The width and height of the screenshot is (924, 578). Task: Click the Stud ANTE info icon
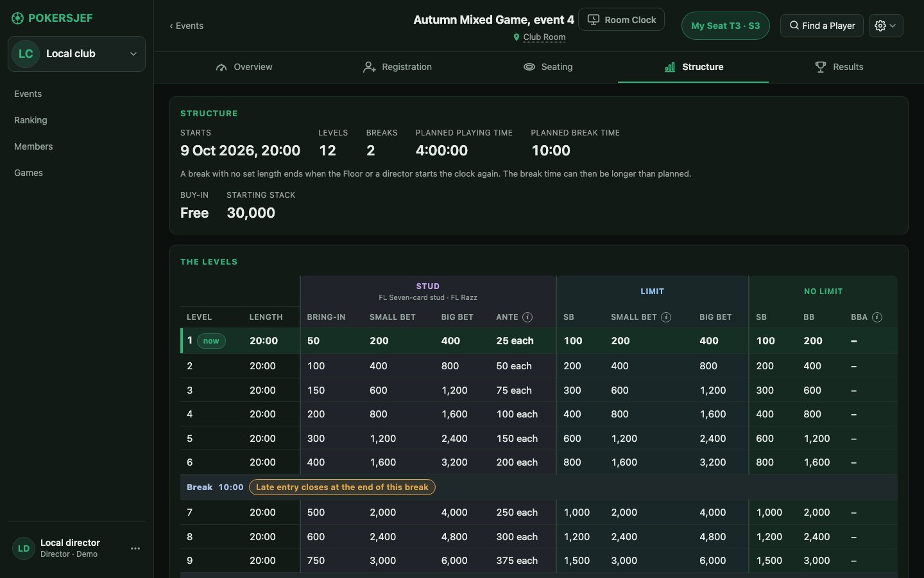click(527, 317)
